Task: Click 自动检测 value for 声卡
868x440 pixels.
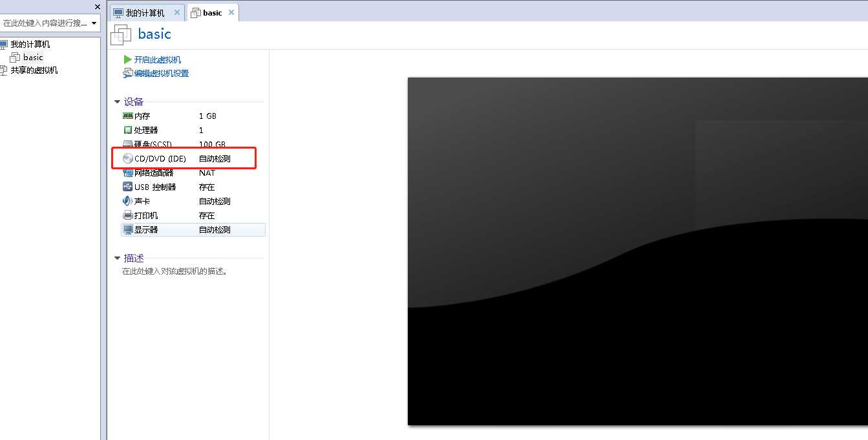Action: (x=215, y=201)
